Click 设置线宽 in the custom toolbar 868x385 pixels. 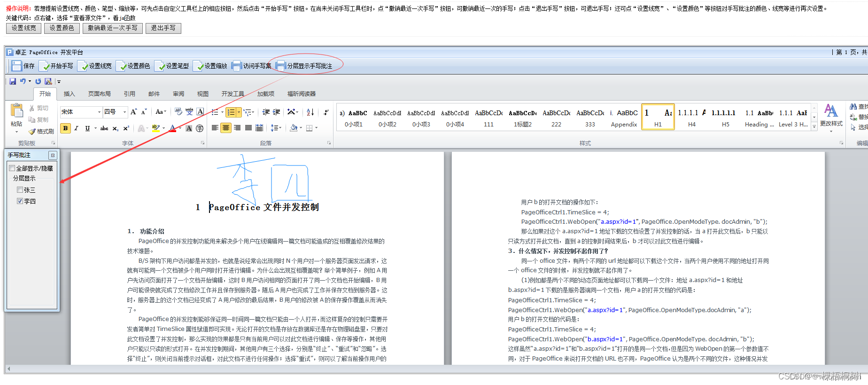(95, 66)
